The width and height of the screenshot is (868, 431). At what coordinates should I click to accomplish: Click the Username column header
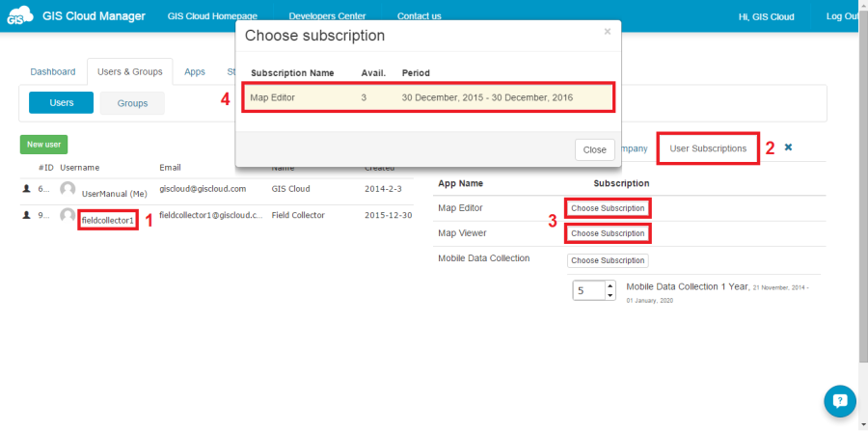click(x=80, y=167)
